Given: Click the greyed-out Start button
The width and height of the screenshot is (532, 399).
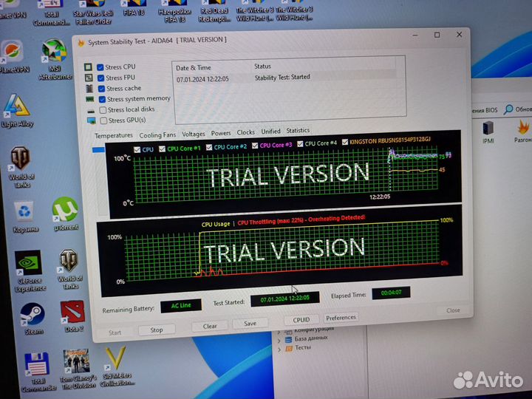Looking at the screenshot, I should (x=115, y=332).
